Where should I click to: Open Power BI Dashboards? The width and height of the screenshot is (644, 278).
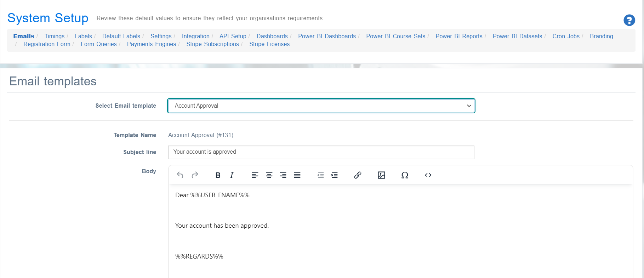pyautogui.click(x=327, y=36)
